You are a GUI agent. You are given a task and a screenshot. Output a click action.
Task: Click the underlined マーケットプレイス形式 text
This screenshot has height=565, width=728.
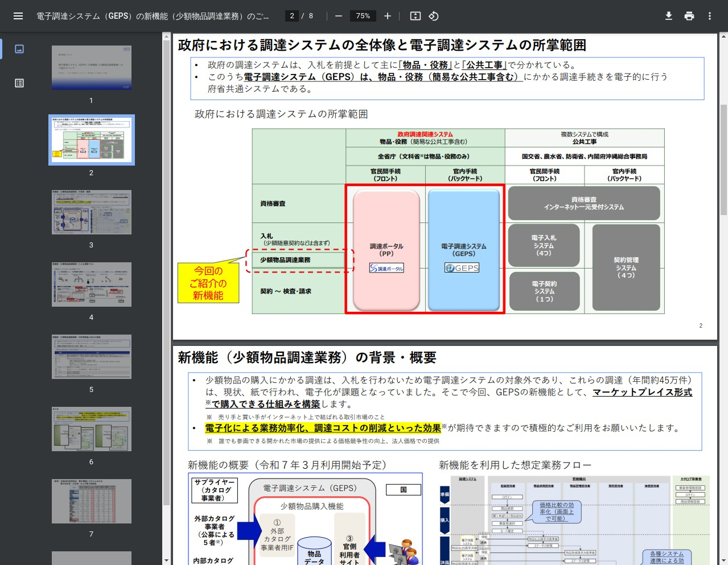[642, 392]
